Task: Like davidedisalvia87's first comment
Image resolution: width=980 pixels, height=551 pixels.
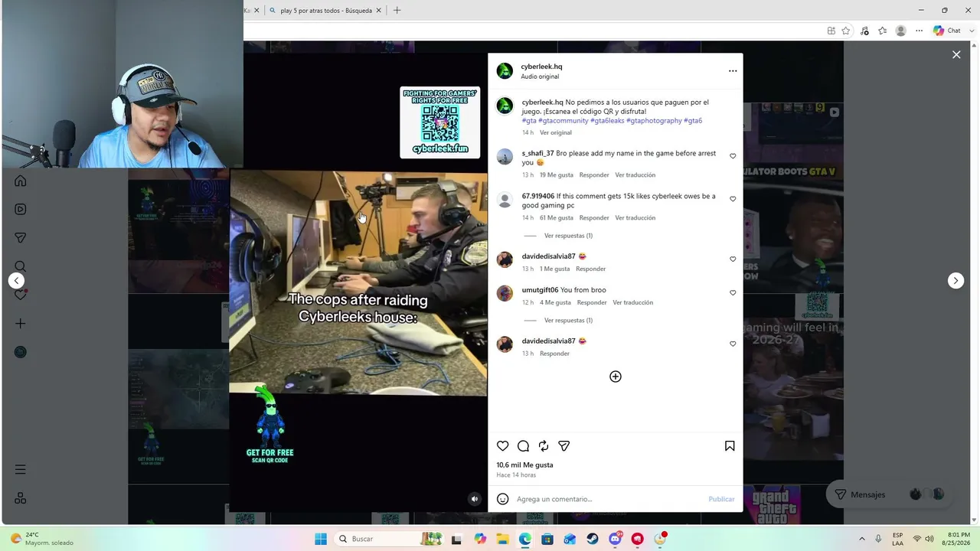Action: click(x=733, y=259)
